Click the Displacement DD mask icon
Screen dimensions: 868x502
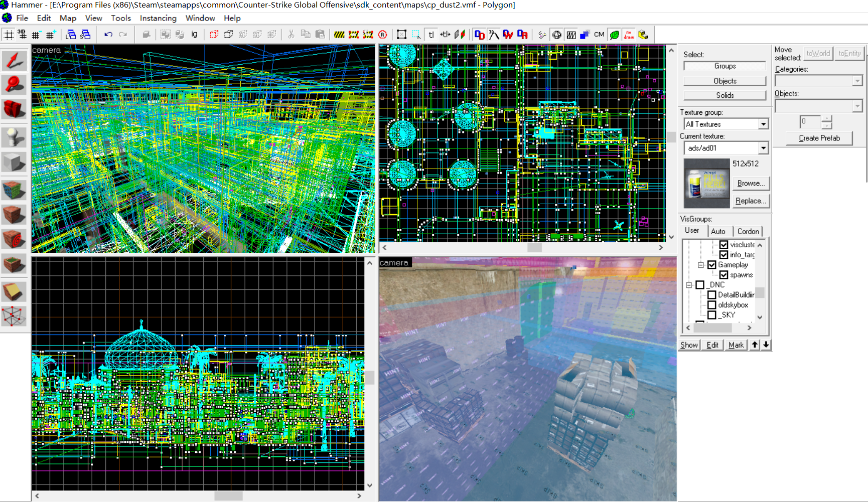click(479, 35)
